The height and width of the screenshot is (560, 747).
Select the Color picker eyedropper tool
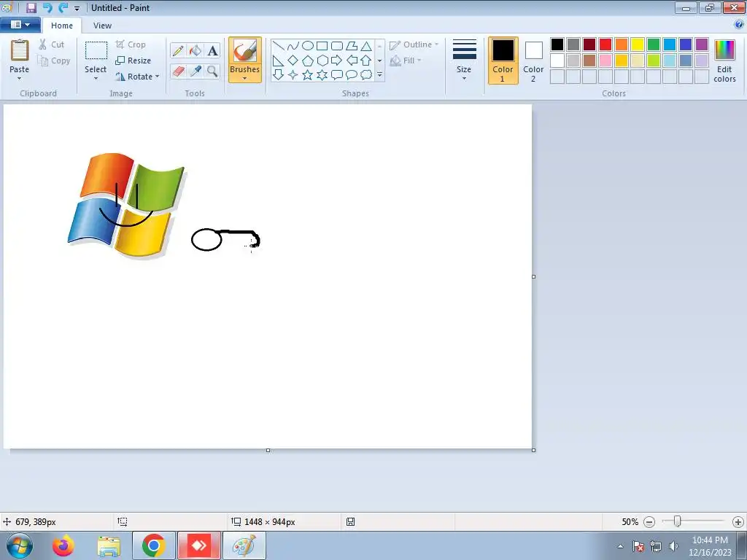tap(196, 71)
